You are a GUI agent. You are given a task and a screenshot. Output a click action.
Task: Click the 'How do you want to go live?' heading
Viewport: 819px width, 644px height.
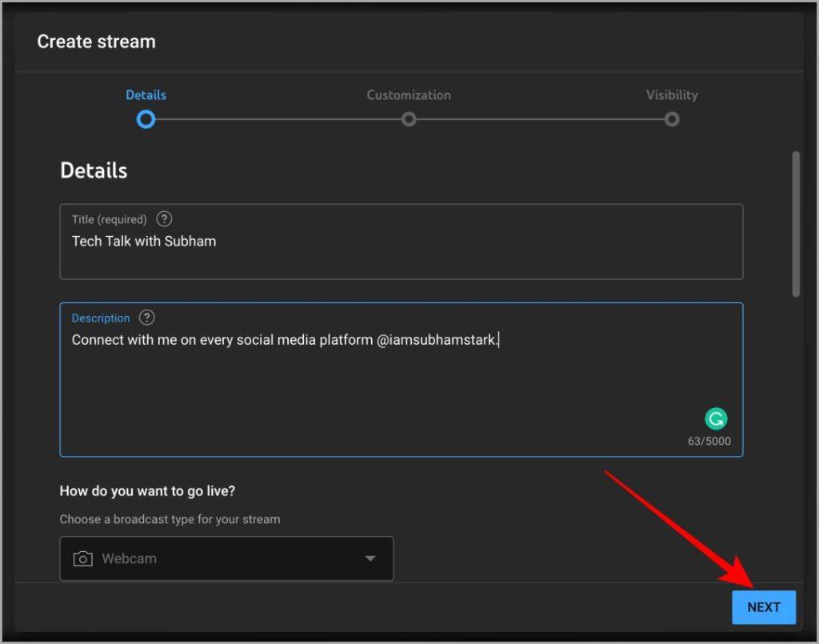pyautogui.click(x=147, y=491)
